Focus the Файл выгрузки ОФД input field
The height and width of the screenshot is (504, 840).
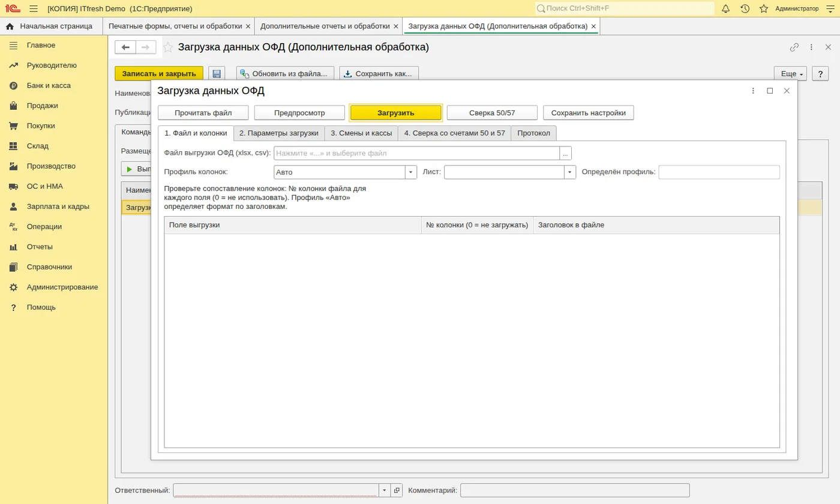(x=417, y=153)
